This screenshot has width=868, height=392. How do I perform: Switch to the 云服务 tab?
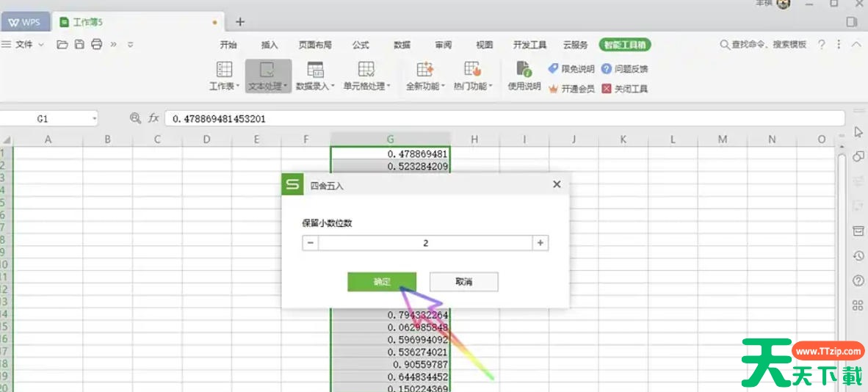click(575, 45)
